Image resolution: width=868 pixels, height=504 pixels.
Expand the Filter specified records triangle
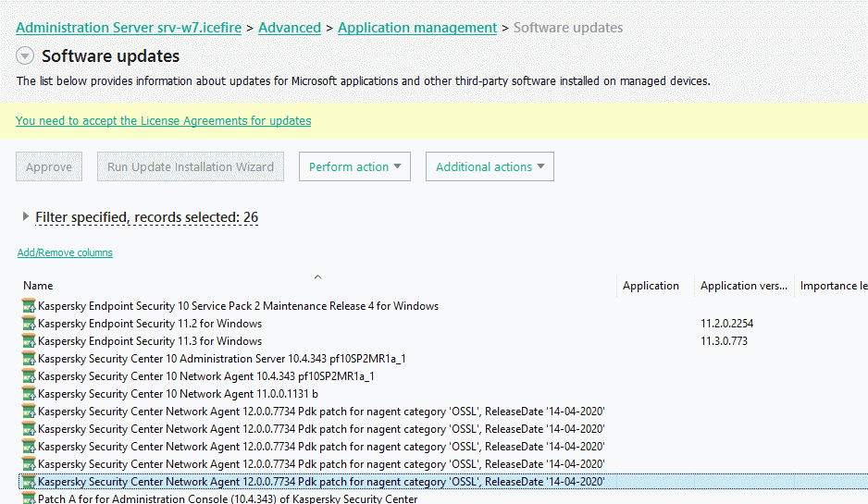tap(25, 216)
